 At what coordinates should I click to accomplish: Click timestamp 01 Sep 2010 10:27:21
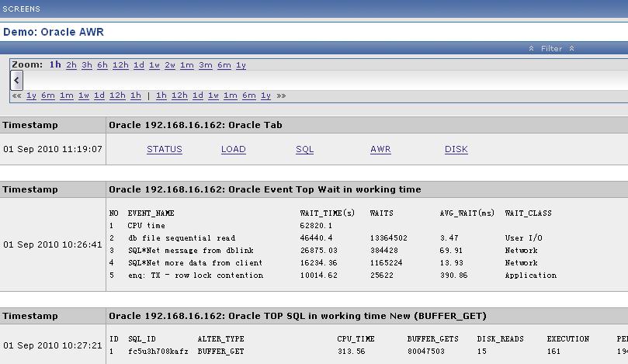[x=53, y=345]
